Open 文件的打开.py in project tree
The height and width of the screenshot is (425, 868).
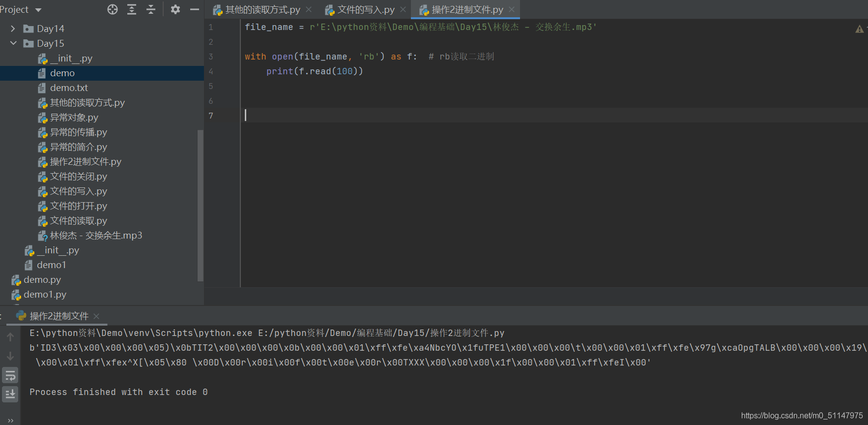[x=72, y=206]
